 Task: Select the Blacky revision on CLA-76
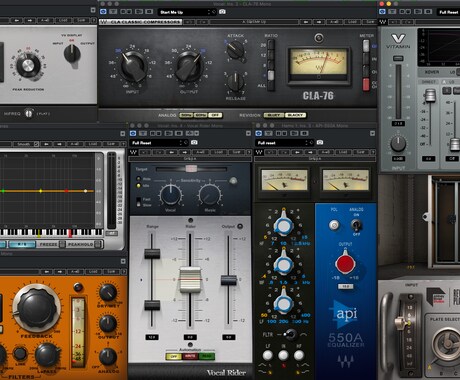tap(295, 115)
